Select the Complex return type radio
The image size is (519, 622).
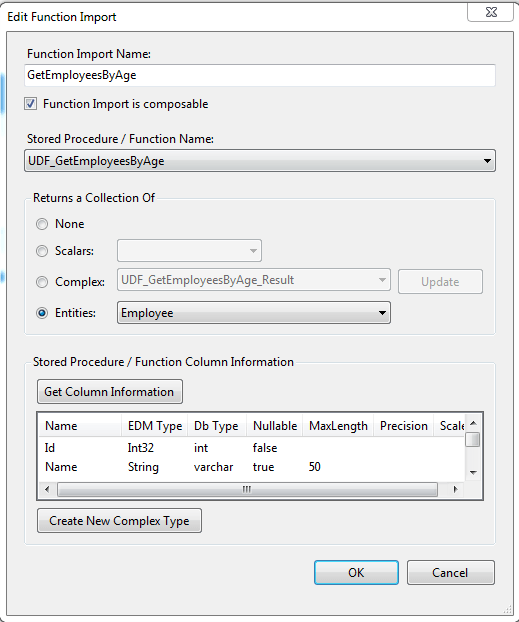coord(42,282)
